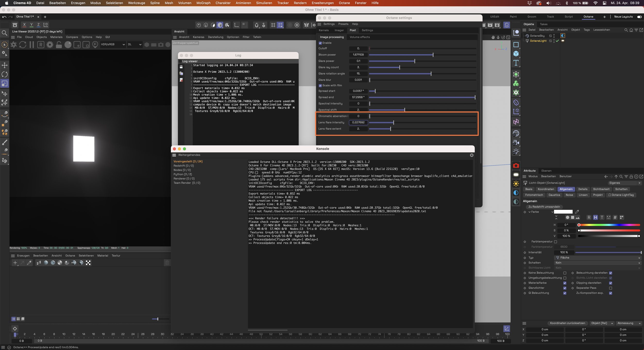Click the red Octane render camera icon
The image size is (644, 350).
516,166
